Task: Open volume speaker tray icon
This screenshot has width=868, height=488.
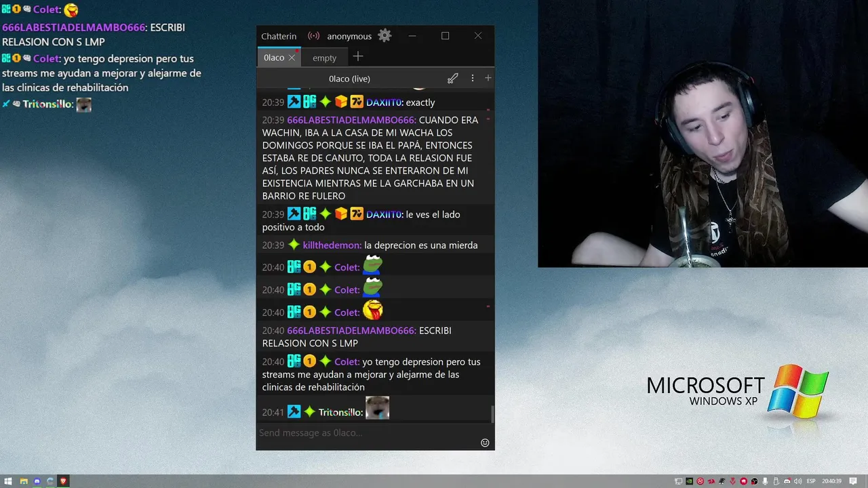Action: tap(797, 481)
